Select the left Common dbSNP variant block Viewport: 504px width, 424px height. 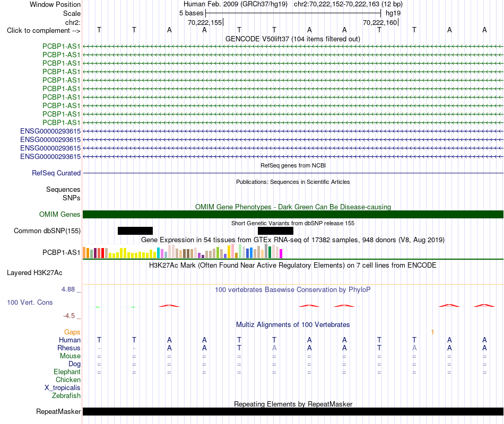(x=135, y=231)
